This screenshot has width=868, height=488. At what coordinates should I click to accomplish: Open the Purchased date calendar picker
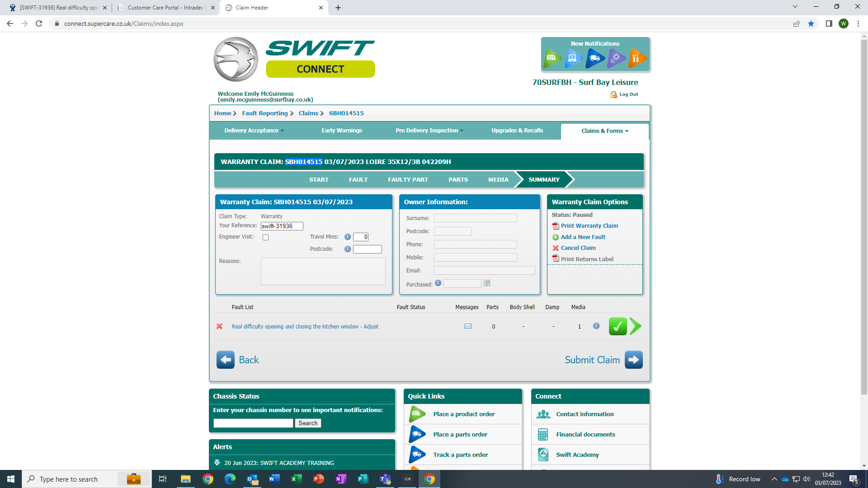pos(487,283)
